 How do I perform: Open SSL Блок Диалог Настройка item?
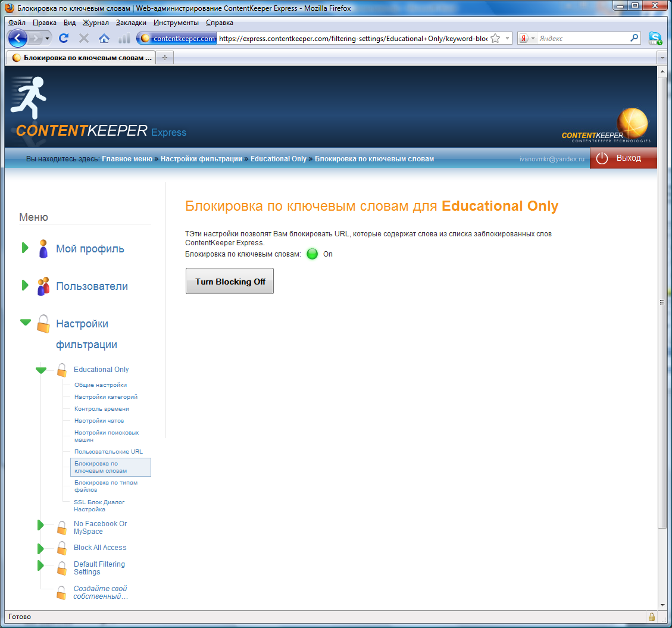point(99,505)
